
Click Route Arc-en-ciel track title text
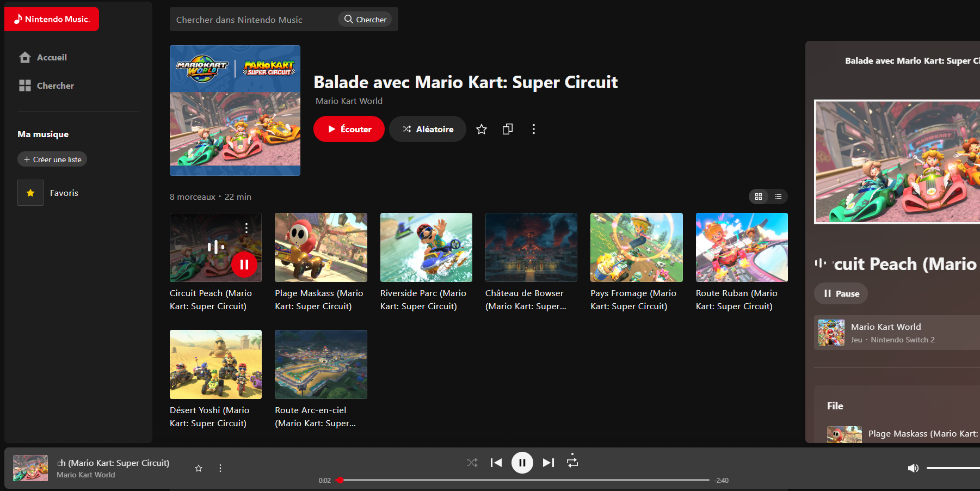pyautogui.click(x=315, y=416)
